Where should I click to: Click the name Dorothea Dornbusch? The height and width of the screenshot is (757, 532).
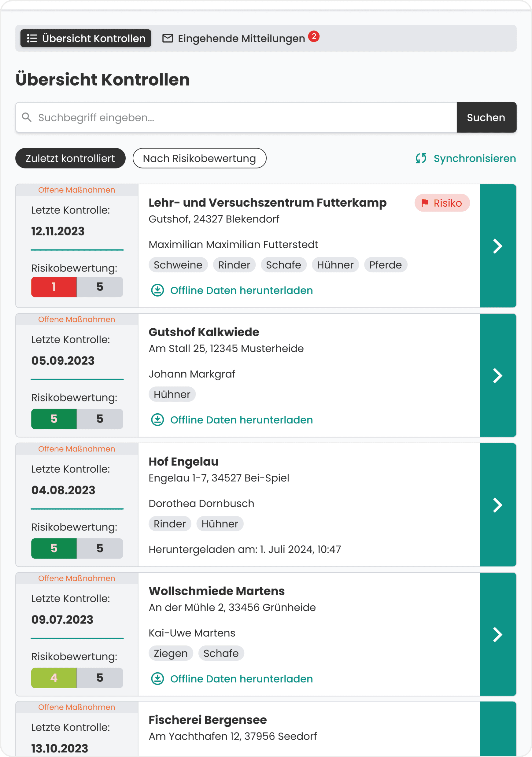click(x=201, y=504)
